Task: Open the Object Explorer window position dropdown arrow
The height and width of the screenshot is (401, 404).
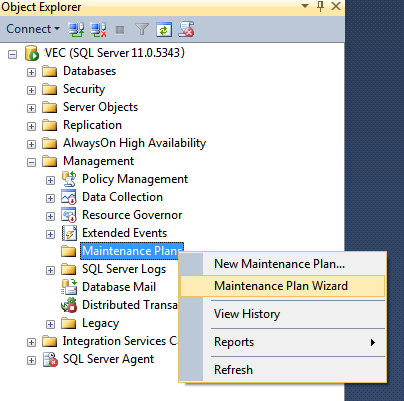Action: (x=305, y=6)
